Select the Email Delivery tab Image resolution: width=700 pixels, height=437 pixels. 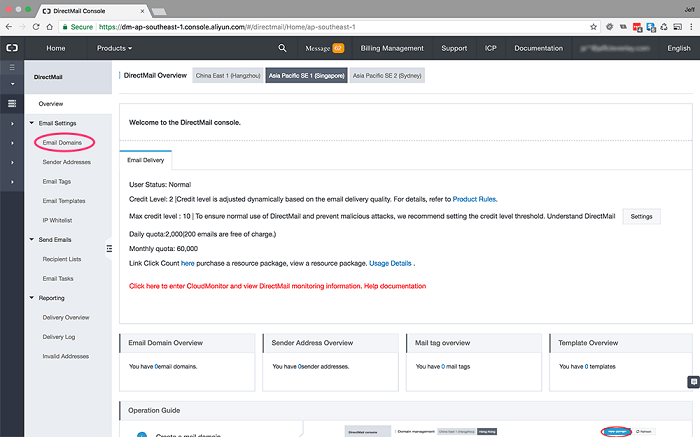tap(146, 160)
